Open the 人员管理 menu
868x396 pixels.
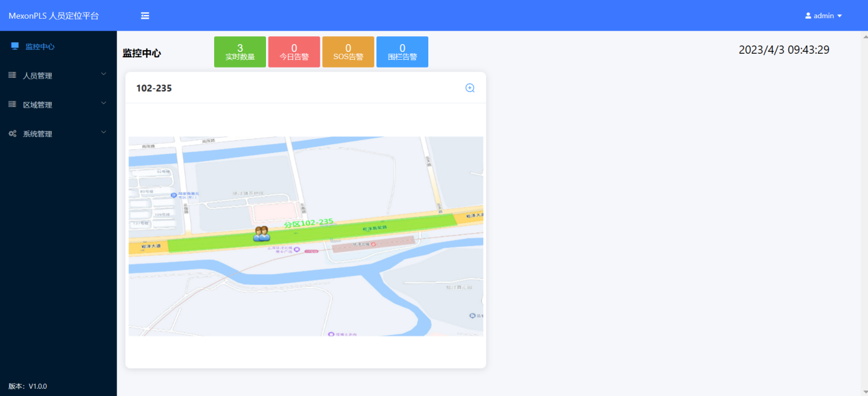(59, 75)
